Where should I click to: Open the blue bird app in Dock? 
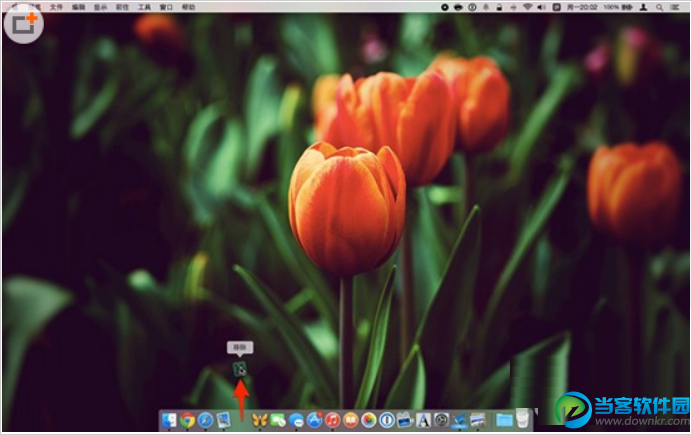tap(460, 420)
